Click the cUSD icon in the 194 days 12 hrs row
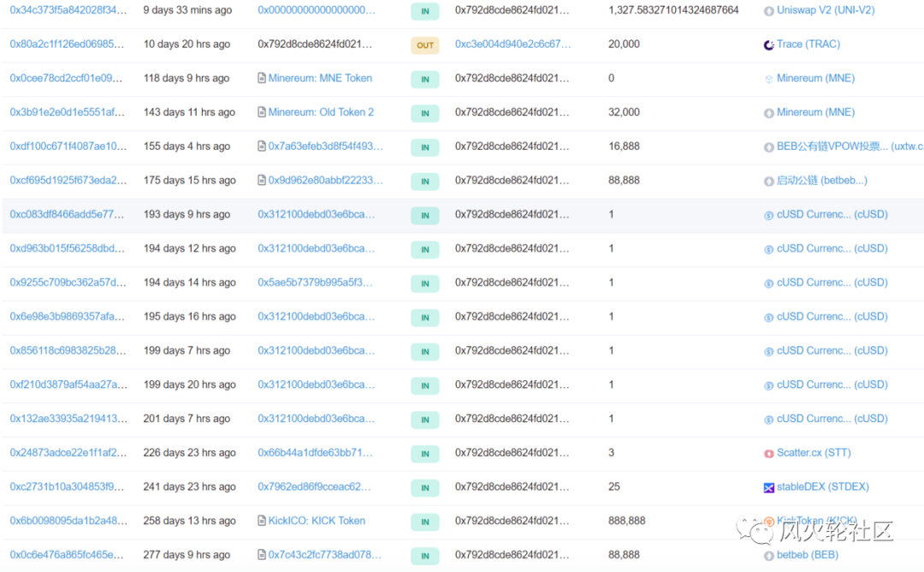924x572 pixels. coord(768,249)
